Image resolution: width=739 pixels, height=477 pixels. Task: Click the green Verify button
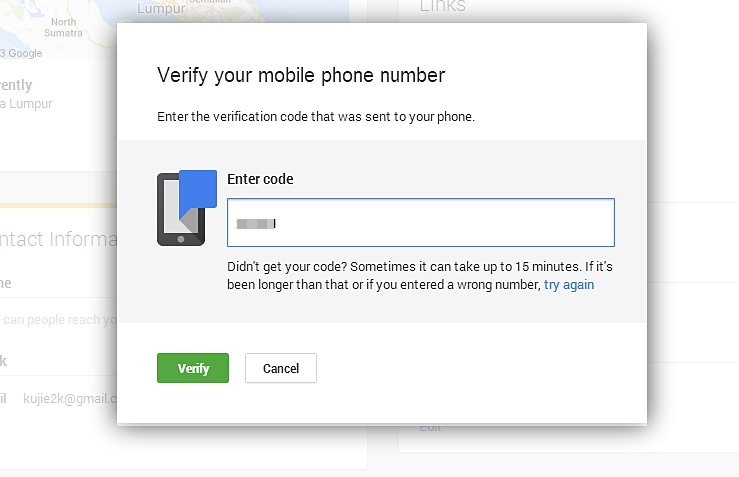[x=193, y=368]
